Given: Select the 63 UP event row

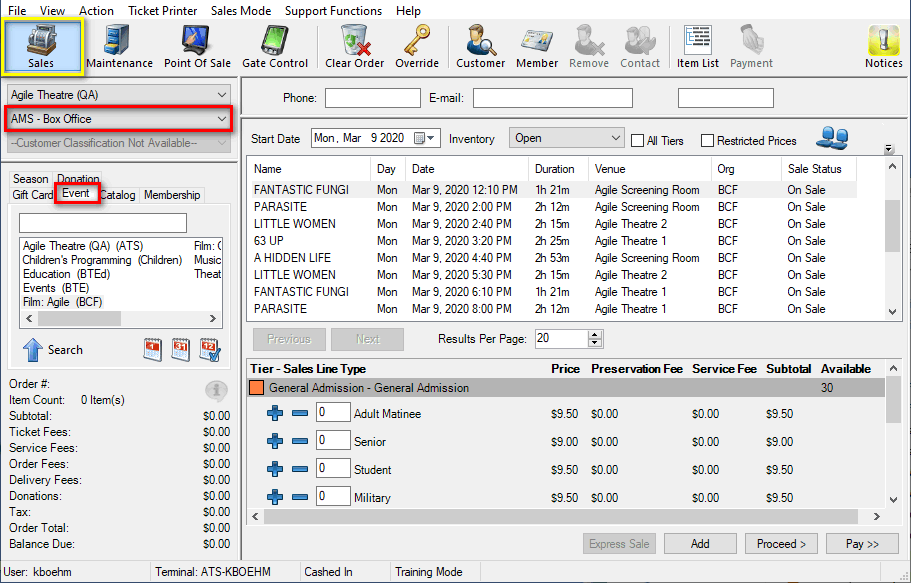Looking at the screenshot, I should point(552,241).
